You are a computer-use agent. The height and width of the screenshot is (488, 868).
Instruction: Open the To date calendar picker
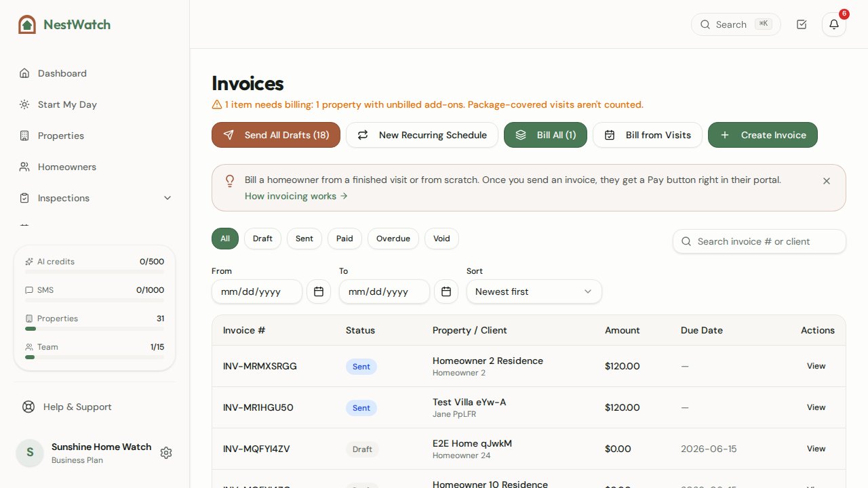[x=446, y=291]
